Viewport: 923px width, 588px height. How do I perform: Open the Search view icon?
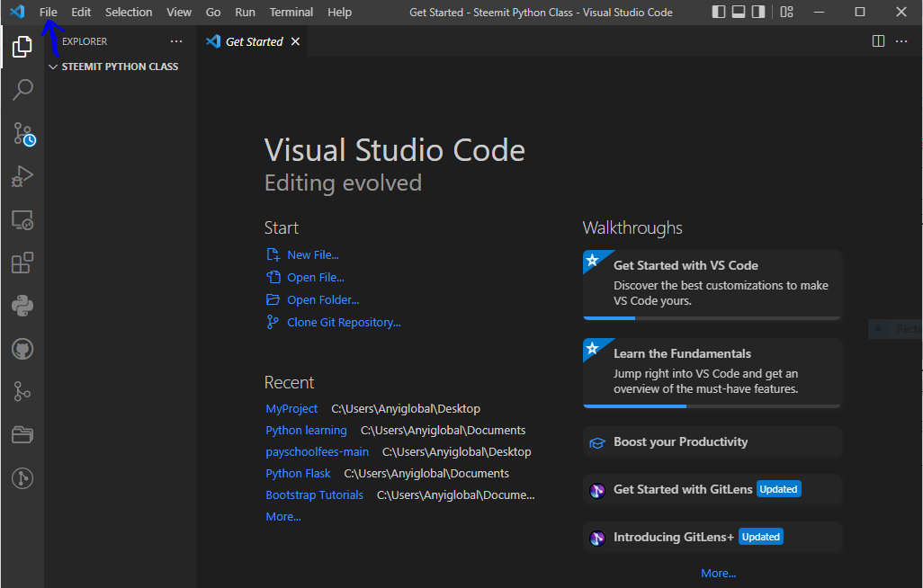[22, 90]
